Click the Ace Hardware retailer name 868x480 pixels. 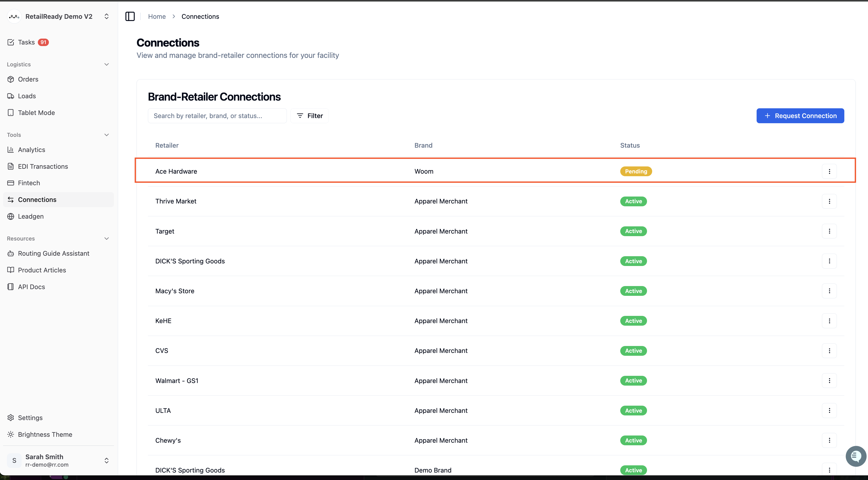pyautogui.click(x=176, y=172)
